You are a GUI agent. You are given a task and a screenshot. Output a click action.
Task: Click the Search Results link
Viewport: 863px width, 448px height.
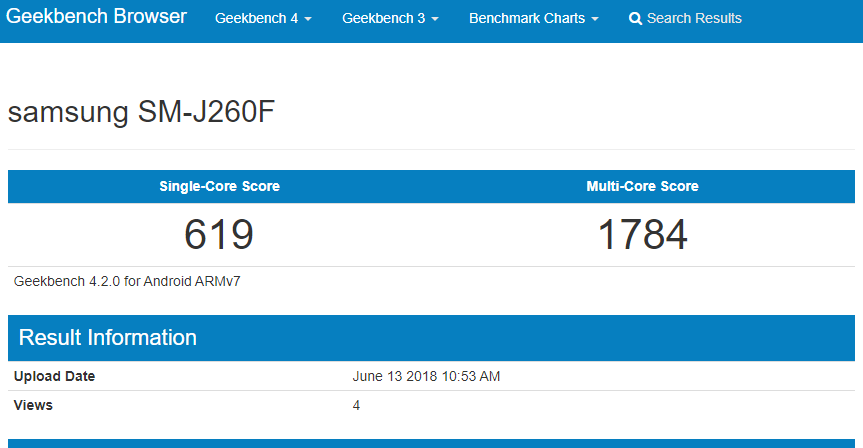685,18
